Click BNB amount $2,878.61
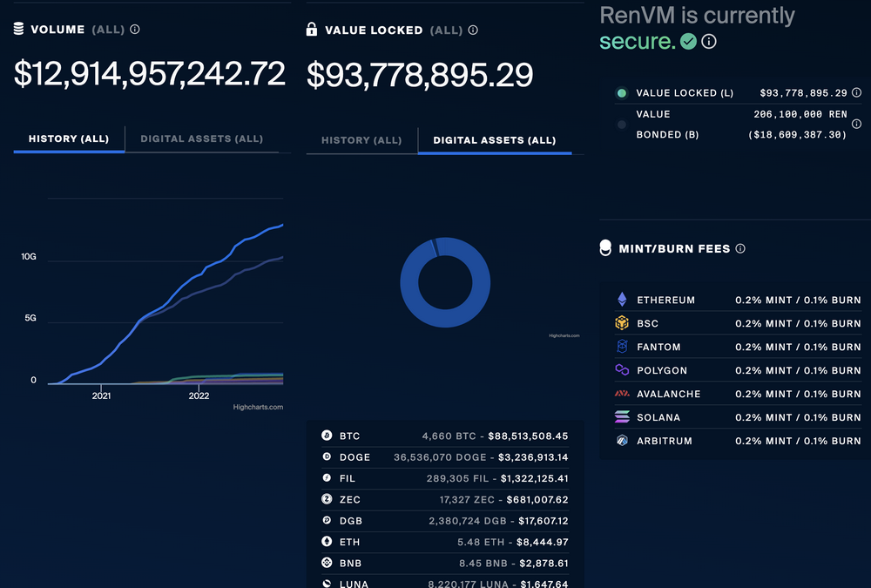Screen dimensions: 871x588 pos(544,563)
